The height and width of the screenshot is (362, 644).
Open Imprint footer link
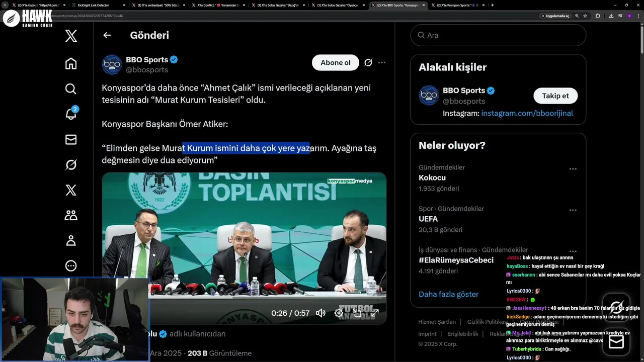pos(427,334)
